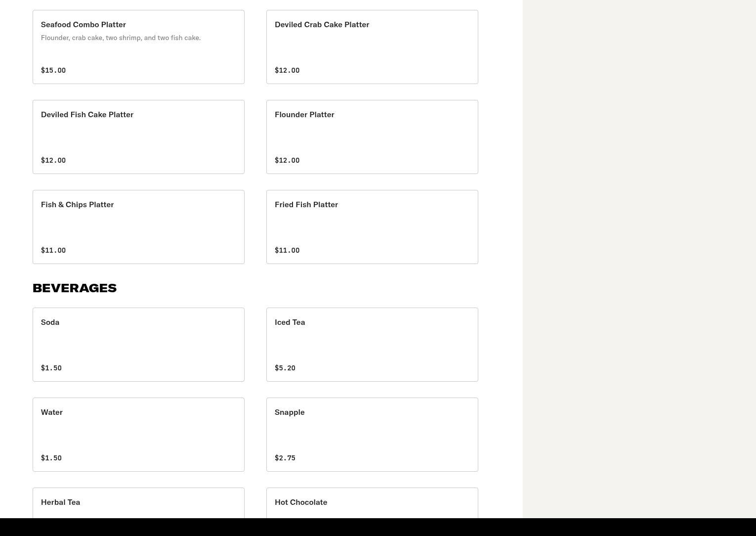Add the Fish & Chips Platter
756x536 pixels.
(138, 227)
